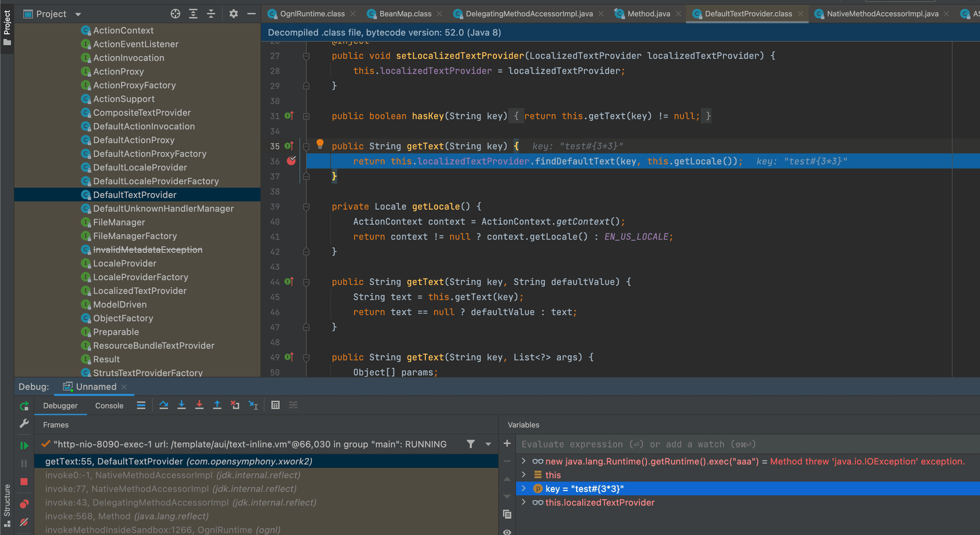Screen dimensions: 980x535
Task: Open the thread selector dropdown arrow
Action: coord(488,444)
